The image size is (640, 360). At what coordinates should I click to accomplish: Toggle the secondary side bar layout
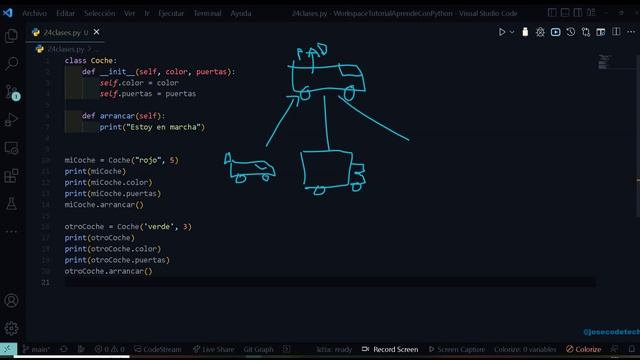click(x=578, y=13)
